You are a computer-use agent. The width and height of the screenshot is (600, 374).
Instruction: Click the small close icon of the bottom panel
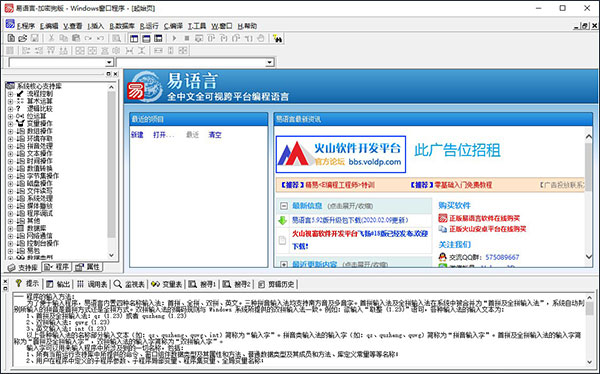tap(5, 282)
